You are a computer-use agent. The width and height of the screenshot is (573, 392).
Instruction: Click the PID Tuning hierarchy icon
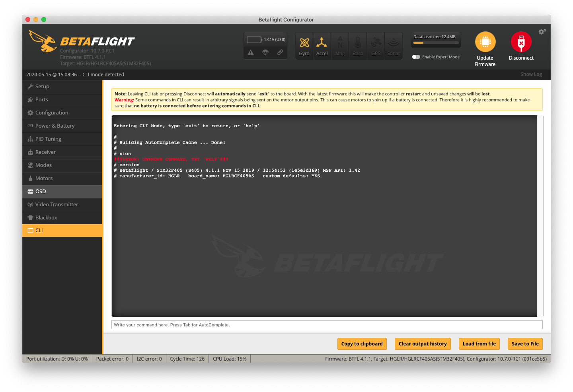[30, 139]
